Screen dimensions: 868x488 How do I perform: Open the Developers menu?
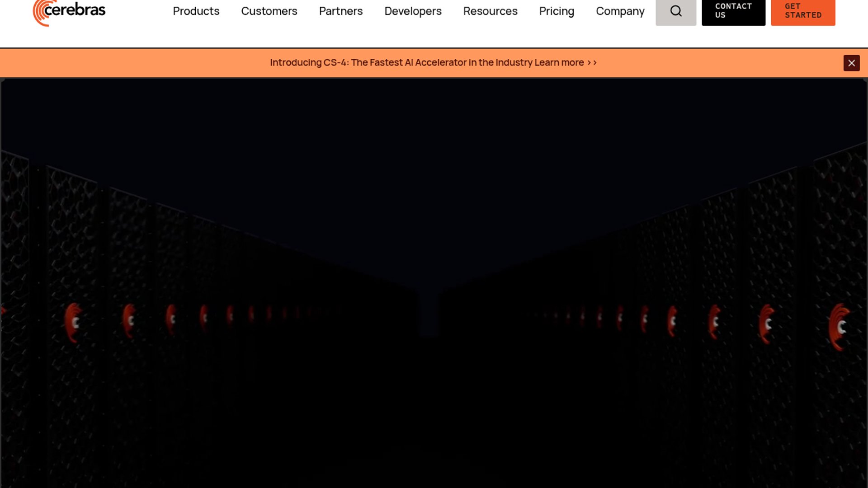coord(413,11)
